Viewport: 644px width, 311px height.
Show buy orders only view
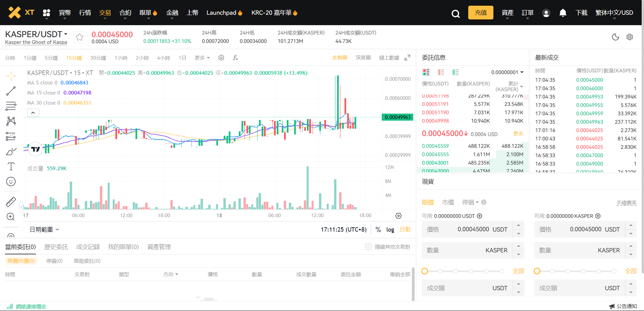455,72
